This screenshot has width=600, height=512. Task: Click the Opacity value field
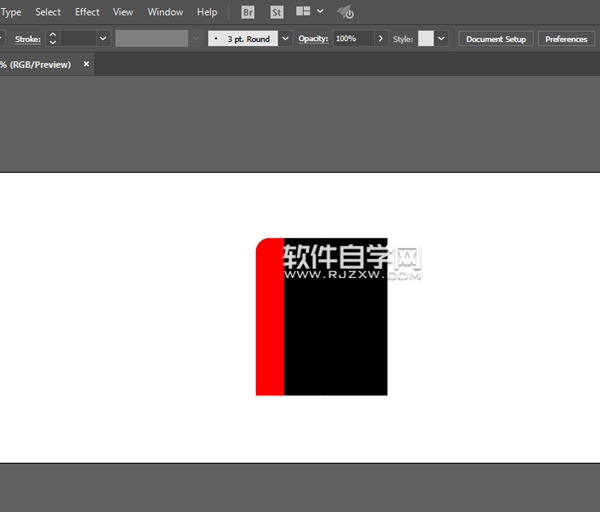point(352,39)
